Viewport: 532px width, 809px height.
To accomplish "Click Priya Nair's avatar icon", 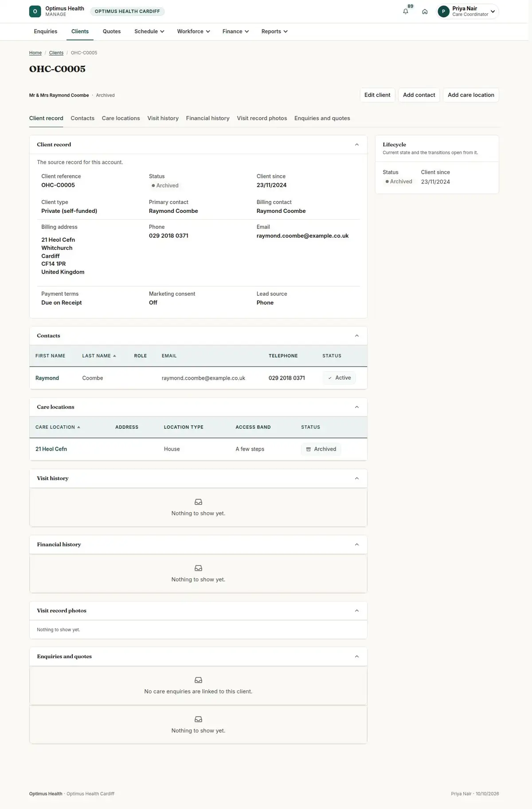I will 443,12.
